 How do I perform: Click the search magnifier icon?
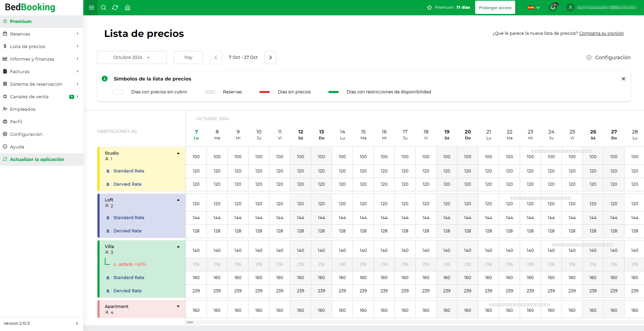coord(103,8)
